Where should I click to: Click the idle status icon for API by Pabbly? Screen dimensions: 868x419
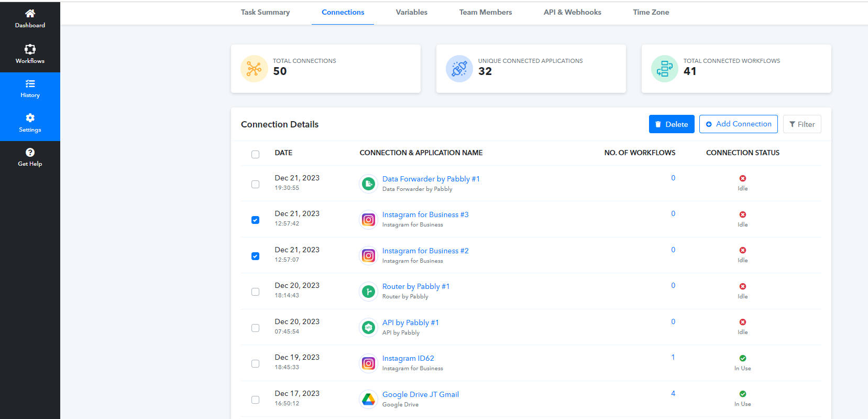tap(743, 322)
